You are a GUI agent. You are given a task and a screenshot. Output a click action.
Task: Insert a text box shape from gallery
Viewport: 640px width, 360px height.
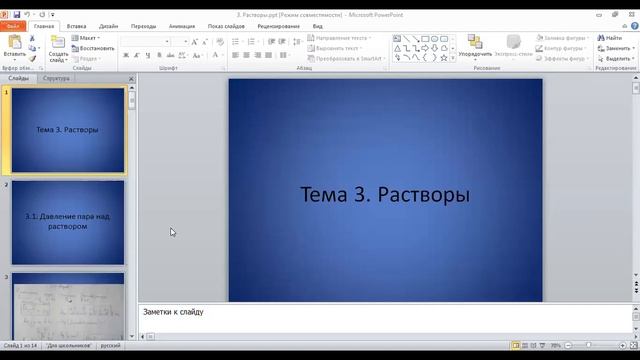click(397, 39)
